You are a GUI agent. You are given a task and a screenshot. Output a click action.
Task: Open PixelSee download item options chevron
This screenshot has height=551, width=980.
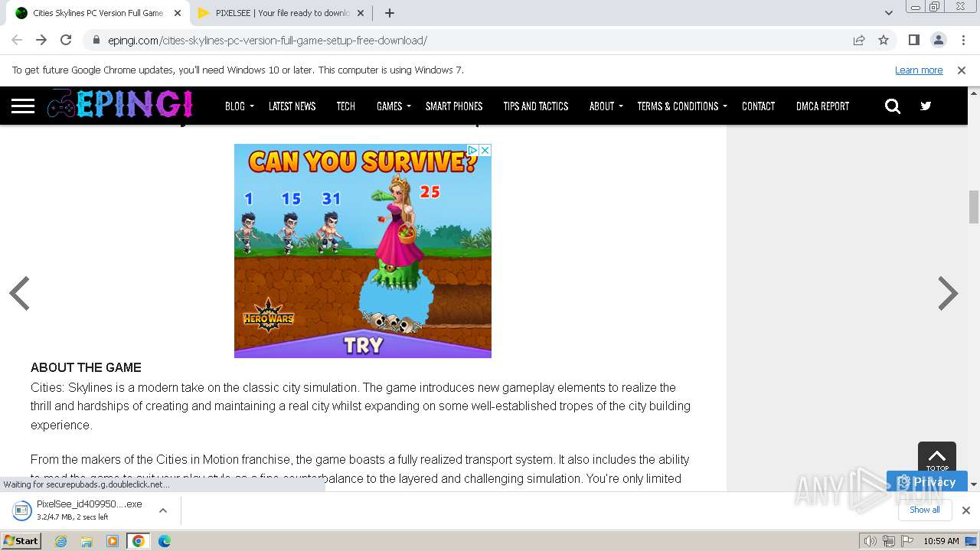pyautogui.click(x=162, y=510)
